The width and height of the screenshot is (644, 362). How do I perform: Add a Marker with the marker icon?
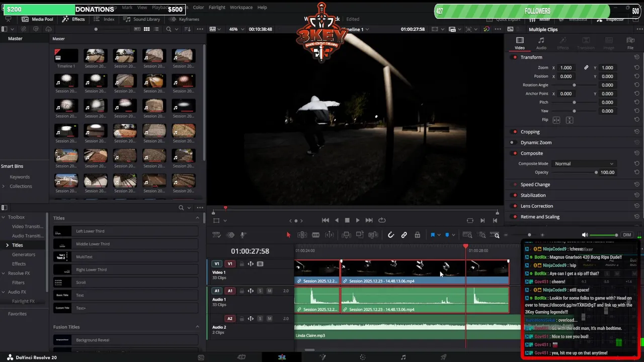(447, 235)
